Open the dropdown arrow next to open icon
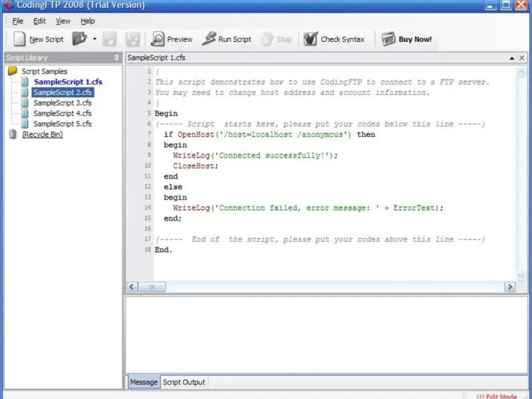The width and height of the screenshot is (532, 399). tap(94, 39)
